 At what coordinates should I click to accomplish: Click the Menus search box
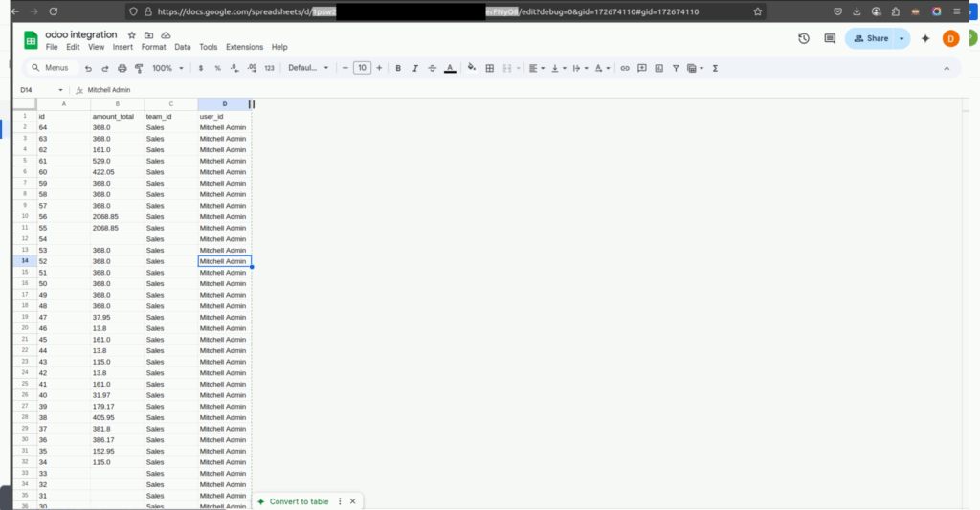pyautogui.click(x=52, y=68)
